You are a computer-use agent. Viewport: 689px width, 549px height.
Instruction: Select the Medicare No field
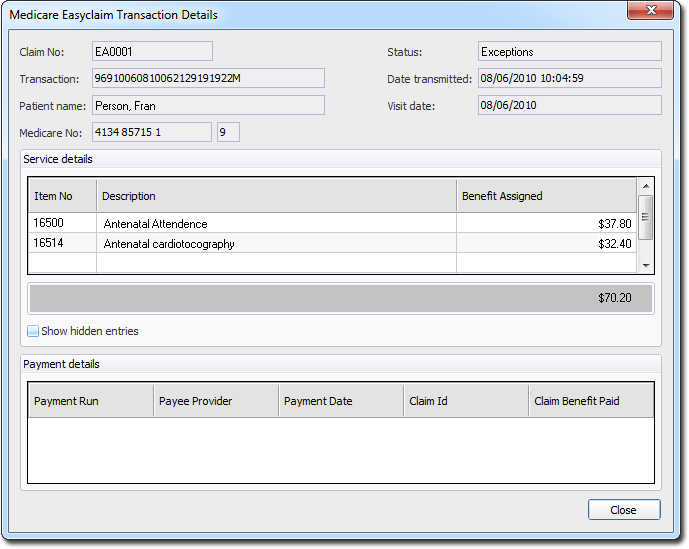coord(151,132)
